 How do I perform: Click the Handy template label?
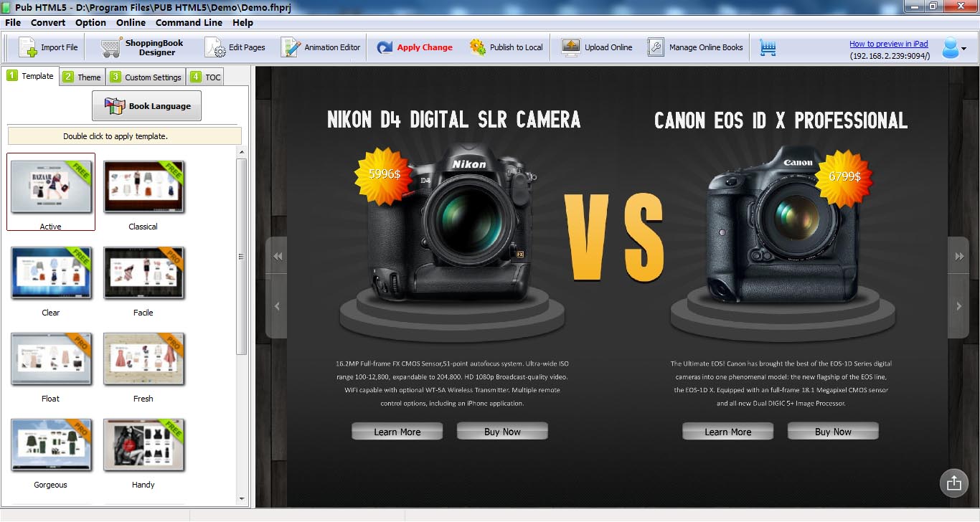click(143, 485)
